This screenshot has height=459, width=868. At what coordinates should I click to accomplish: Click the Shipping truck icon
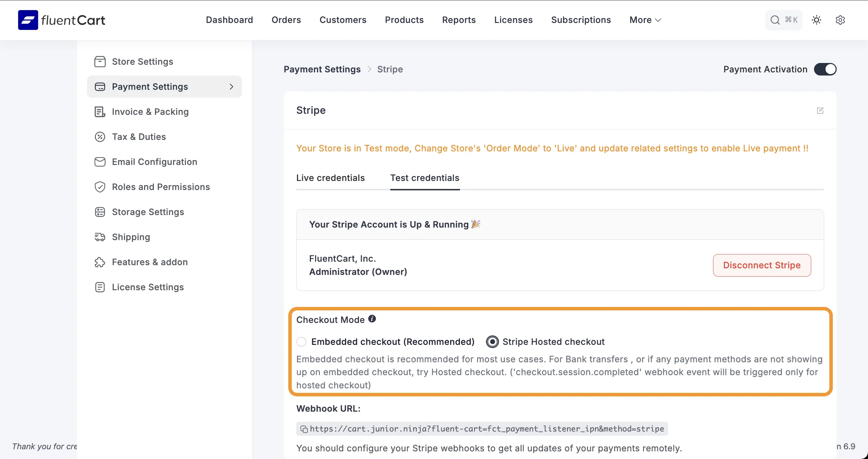coord(100,237)
